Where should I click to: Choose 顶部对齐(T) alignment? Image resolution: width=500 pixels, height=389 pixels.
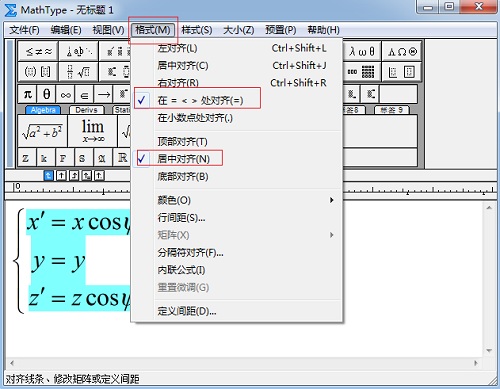237,141
